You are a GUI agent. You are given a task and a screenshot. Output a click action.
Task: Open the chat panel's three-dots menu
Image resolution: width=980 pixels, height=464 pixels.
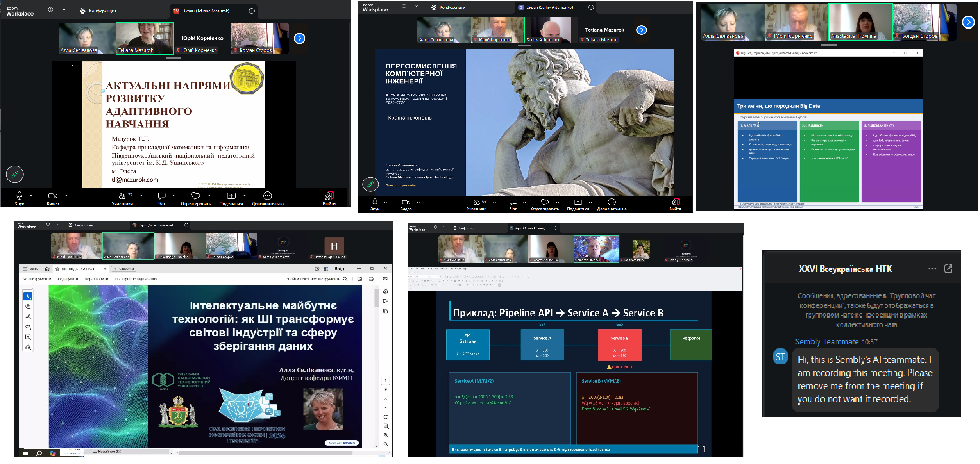pyautogui.click(x=932, y=269)
